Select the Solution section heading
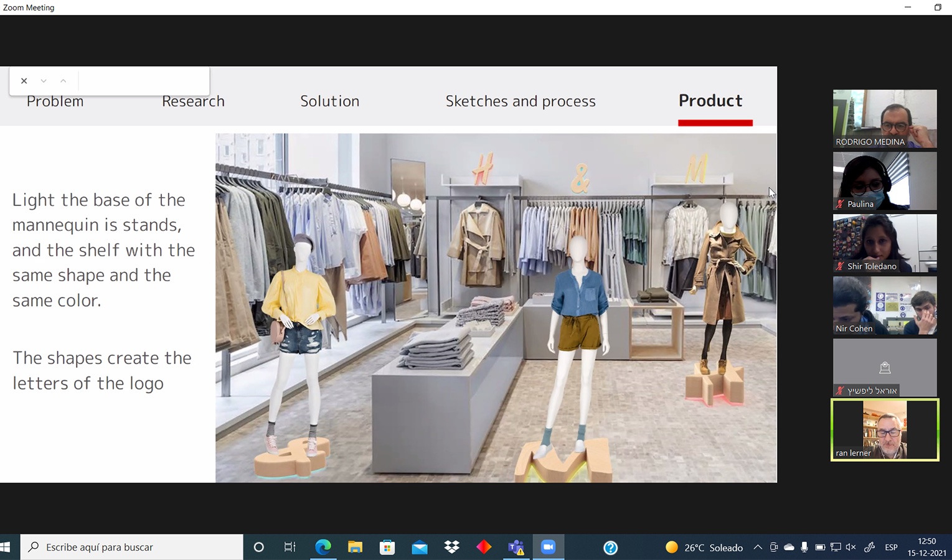Viewport: 952px width, 560px height. [x=329, y=101]
